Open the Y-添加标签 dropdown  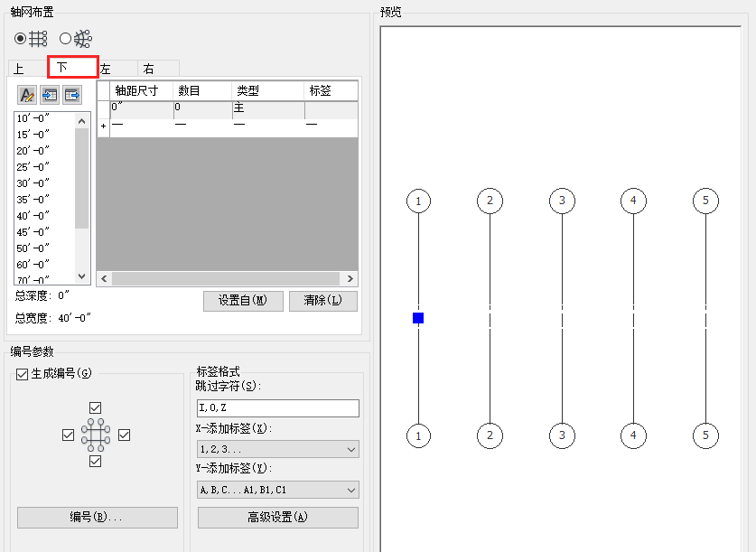pyautogui.click(x=278, y=490)
